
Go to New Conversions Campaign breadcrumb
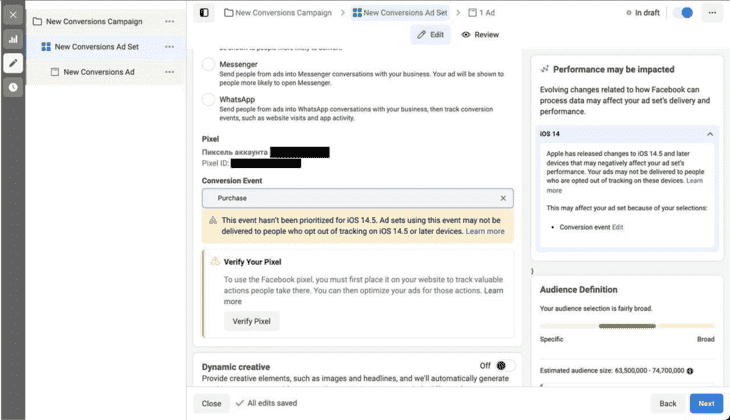pos(278,13)
